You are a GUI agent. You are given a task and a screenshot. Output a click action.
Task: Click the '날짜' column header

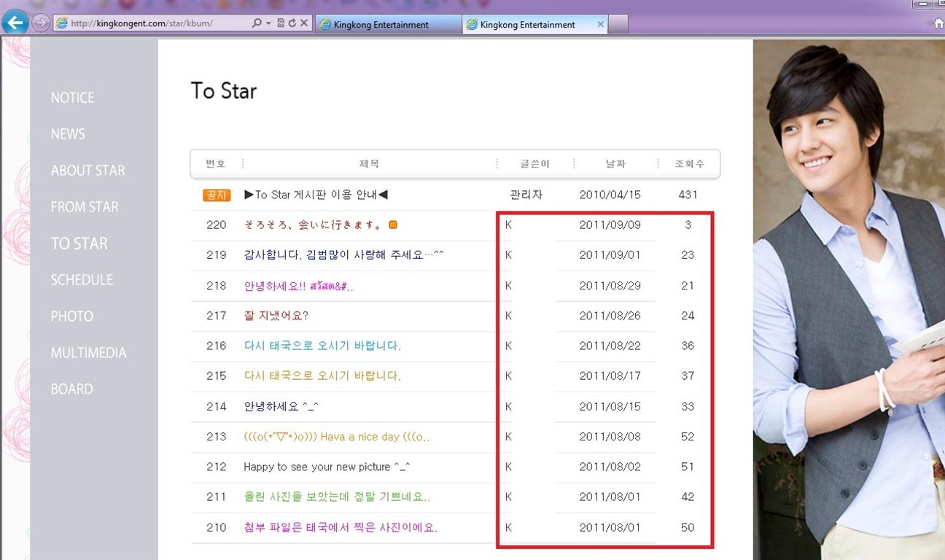pos(615,164)
